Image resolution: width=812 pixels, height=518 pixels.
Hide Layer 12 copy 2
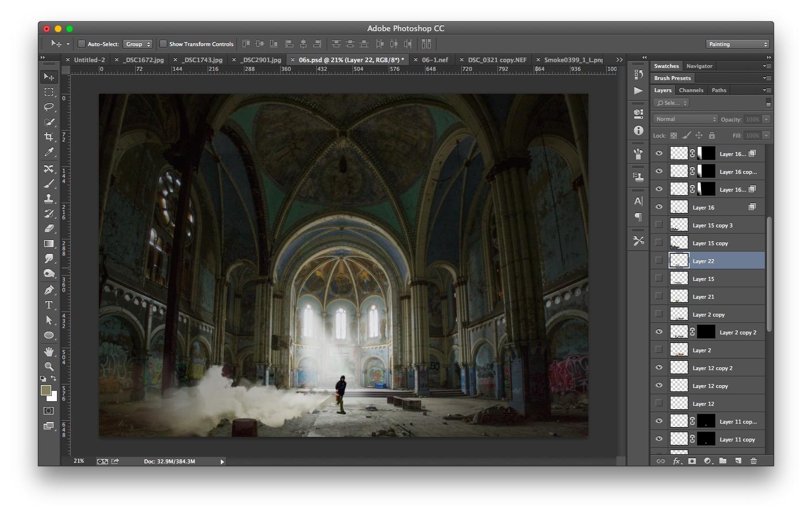tap(659, 368)
